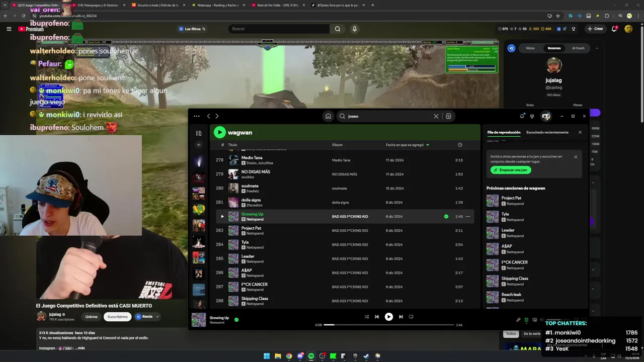Open Spotify Browse icon in search bar
Viewport: 644px width, 362px height.
[x=448, y=116]
